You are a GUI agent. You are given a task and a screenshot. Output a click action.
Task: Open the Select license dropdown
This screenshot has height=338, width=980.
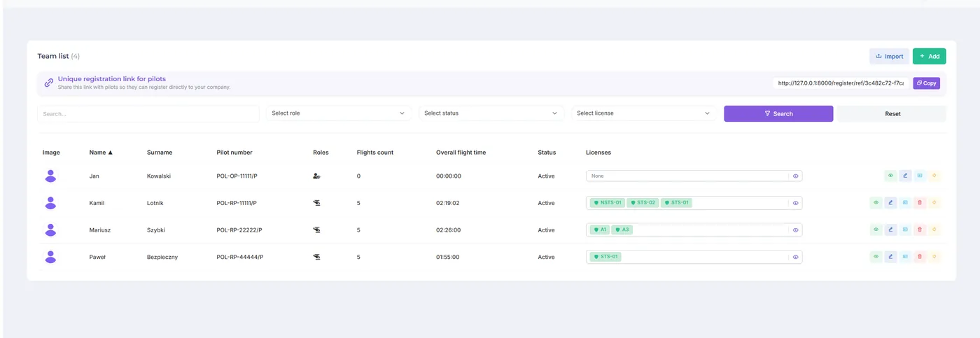click(x=644, y=113)
